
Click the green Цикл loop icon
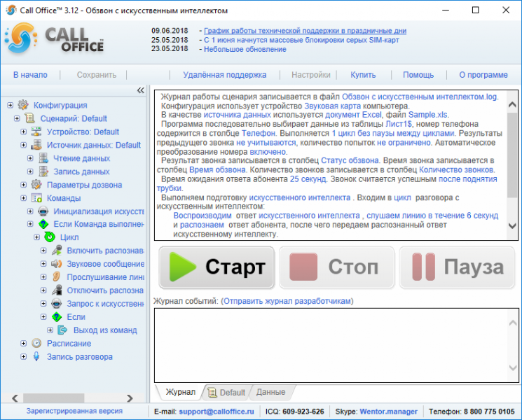tap(50, 237)
